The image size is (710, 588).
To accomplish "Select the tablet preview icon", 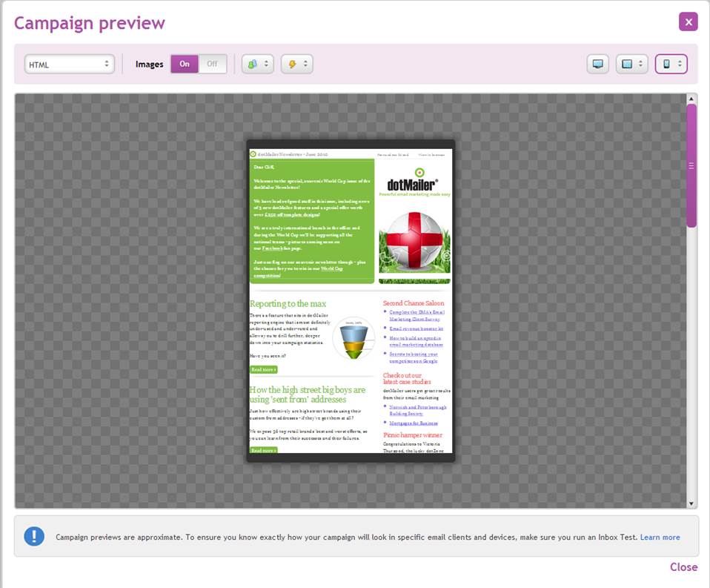I will click(627, 65).
